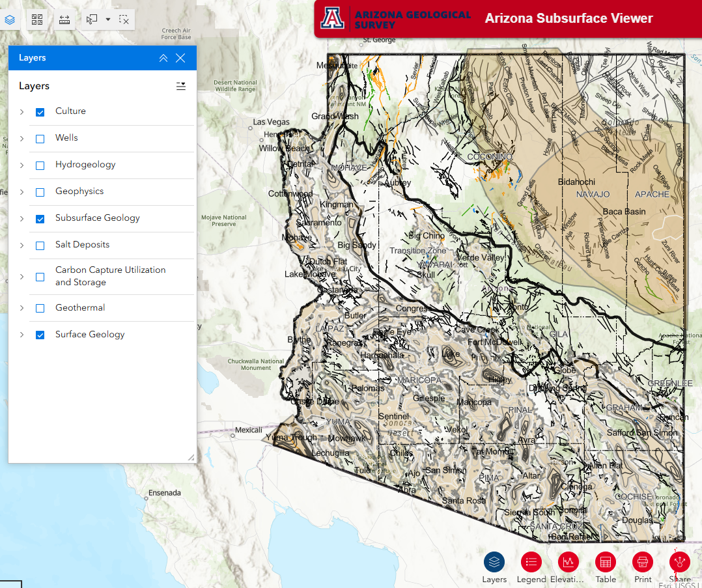Expand the Surface Geology layer group
This screenshot has width=702, height=588.
[21, 335]
